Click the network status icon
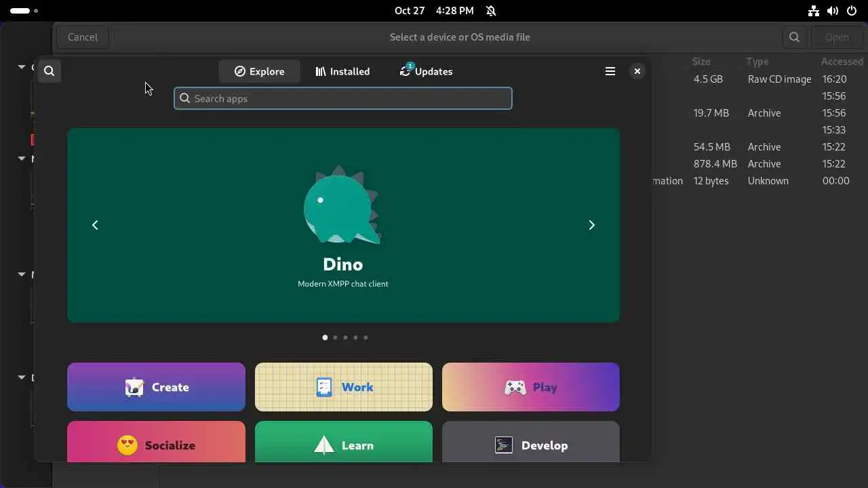The width and height of the screenshot is (868, 488). point(814,11)
